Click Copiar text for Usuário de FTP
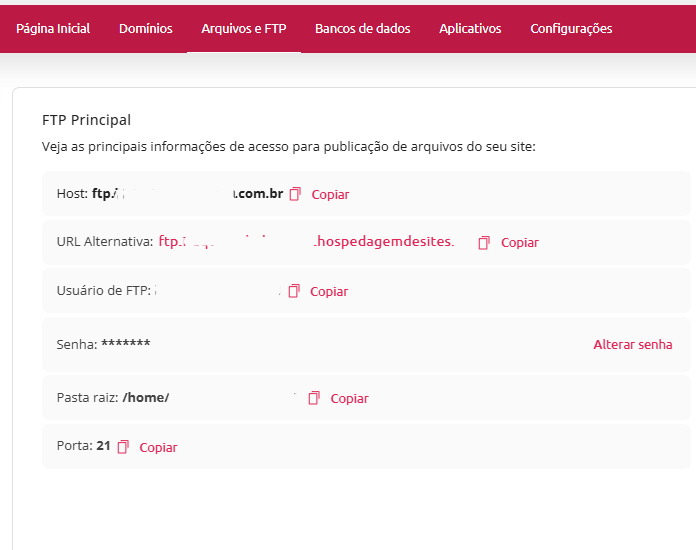 point(329,291)
